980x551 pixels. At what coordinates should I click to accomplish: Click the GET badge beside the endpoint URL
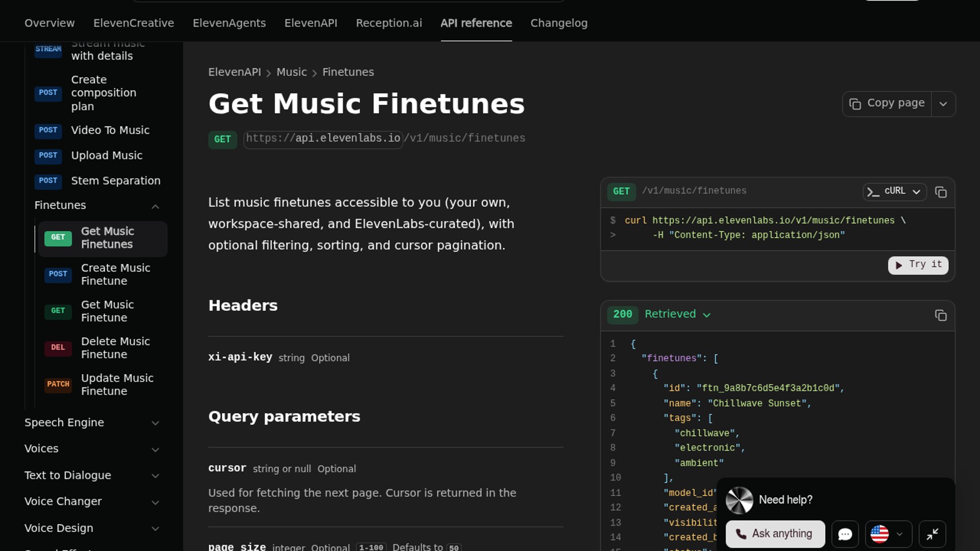(223, 139)
